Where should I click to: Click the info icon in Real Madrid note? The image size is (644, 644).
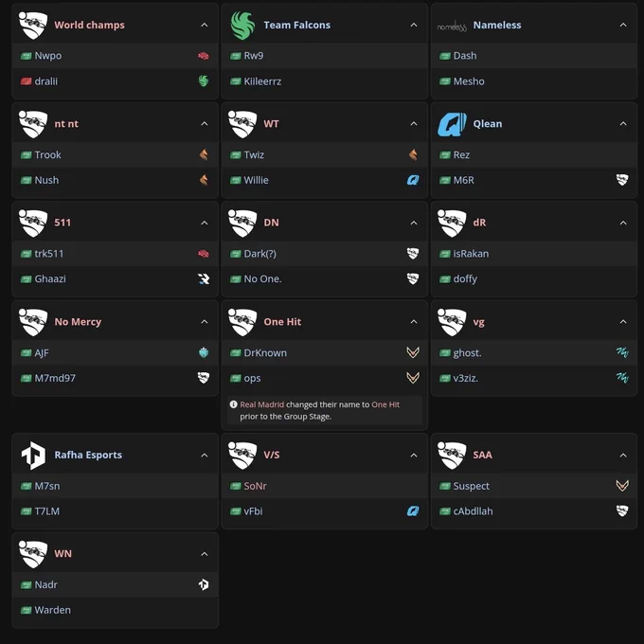tap(233, 404)
